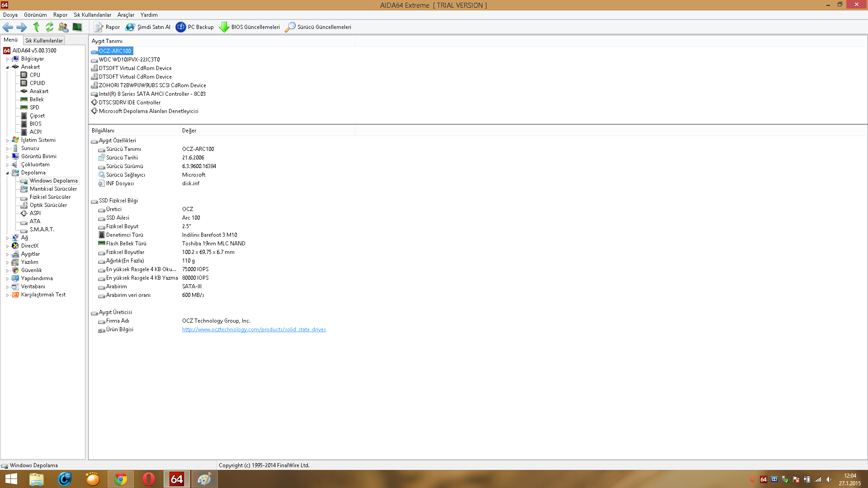Open PC Backup from the toolbar
The image size is (868, 488).
195,27
